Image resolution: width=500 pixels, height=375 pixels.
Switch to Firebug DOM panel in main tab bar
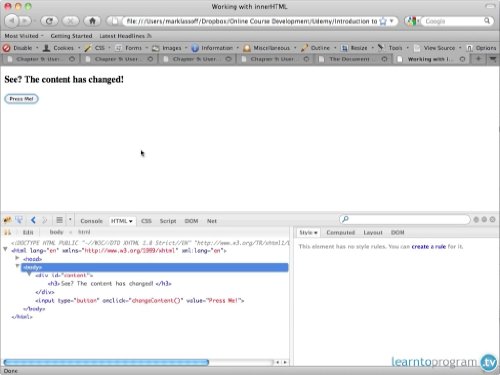[191, 221]
